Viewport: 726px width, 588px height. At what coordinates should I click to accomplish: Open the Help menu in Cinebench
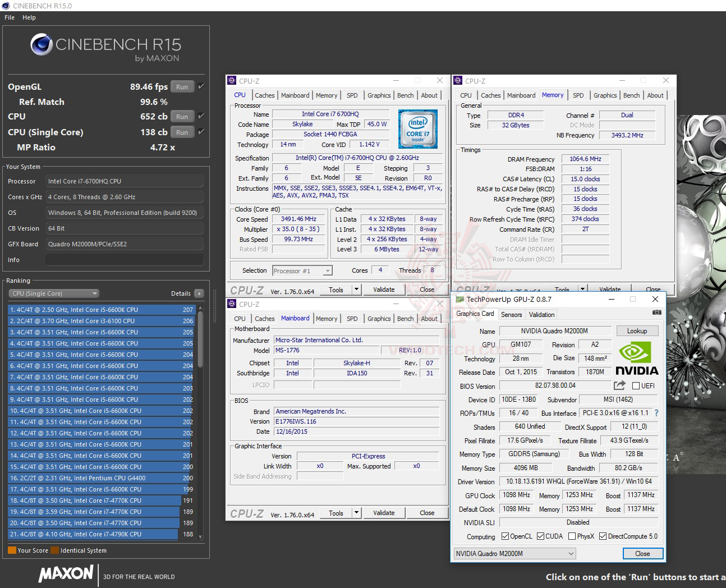[x=29, y=17]
